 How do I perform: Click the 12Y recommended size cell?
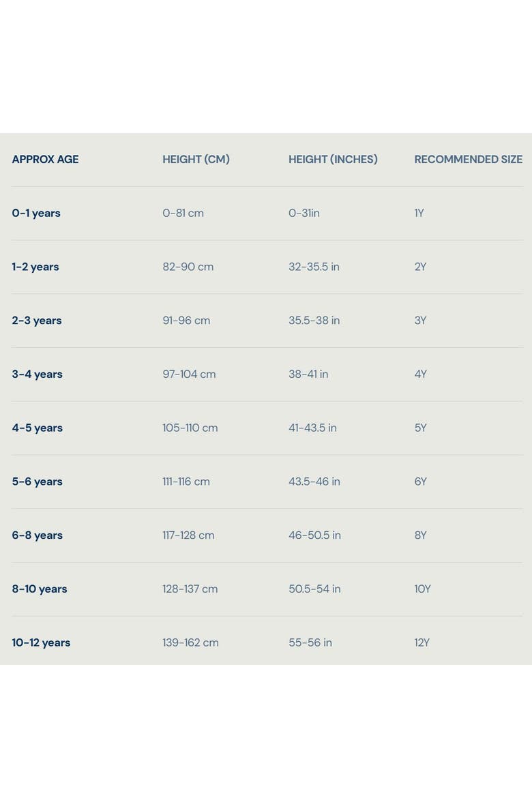click(x=422, y=642)
